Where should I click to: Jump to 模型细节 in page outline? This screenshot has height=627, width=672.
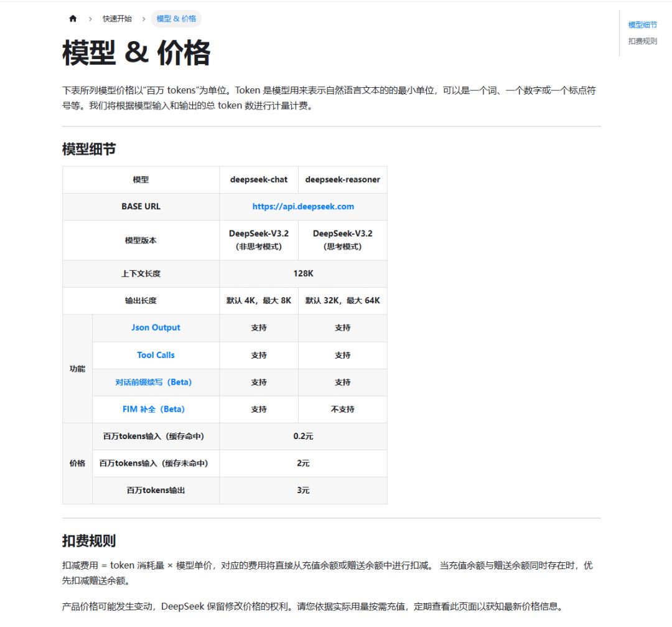click(642, 25)
